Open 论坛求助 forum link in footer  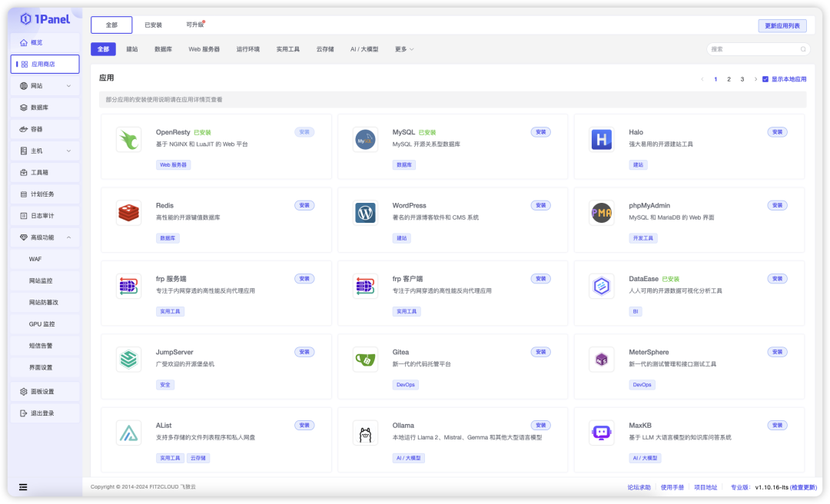pos(639,488)
